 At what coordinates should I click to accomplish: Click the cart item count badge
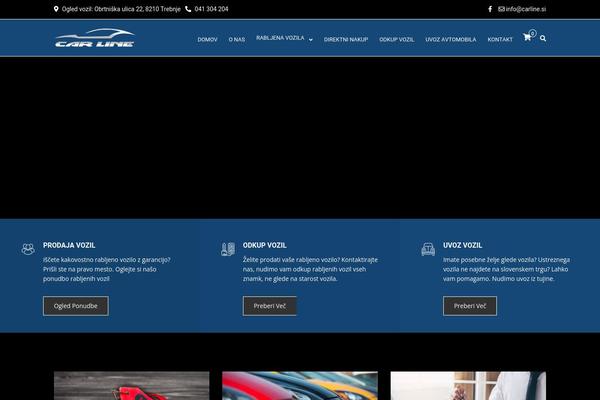click(532, 33)
